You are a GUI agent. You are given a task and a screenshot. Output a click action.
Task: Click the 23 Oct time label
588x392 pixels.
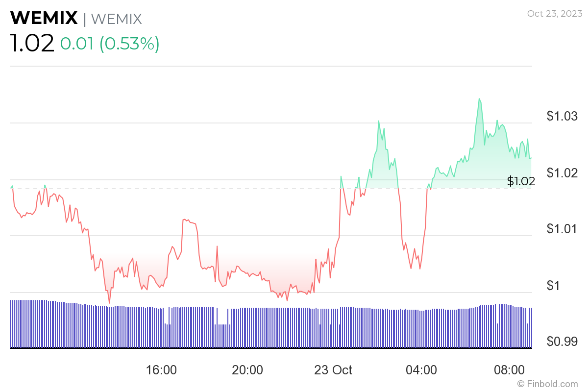(x=333, y=370)
